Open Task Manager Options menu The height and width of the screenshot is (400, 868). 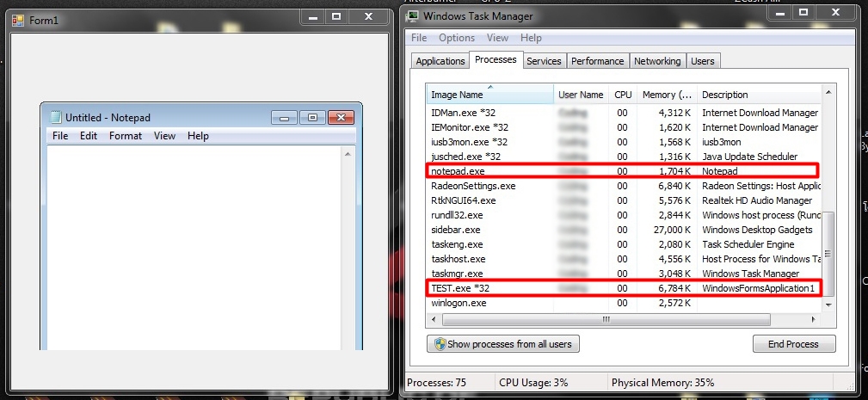tap(457, 38)
